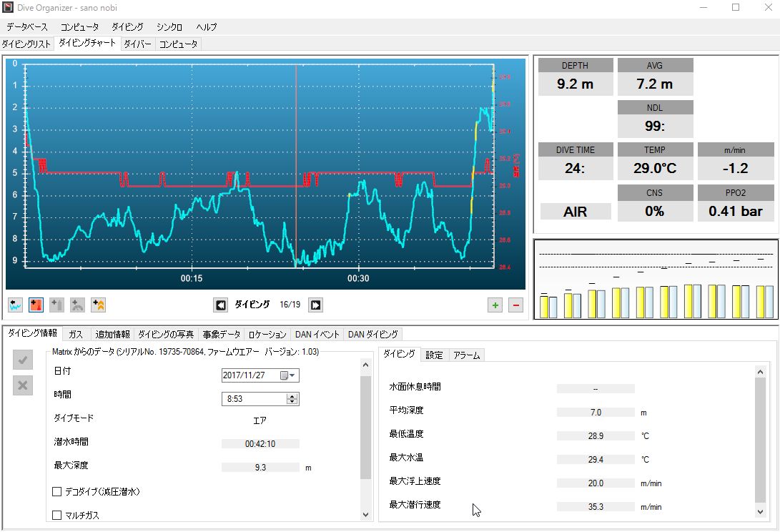Toggle the red temperature graph icon
780x532 pixels.
pyautogui.click(x=36, y=305)
